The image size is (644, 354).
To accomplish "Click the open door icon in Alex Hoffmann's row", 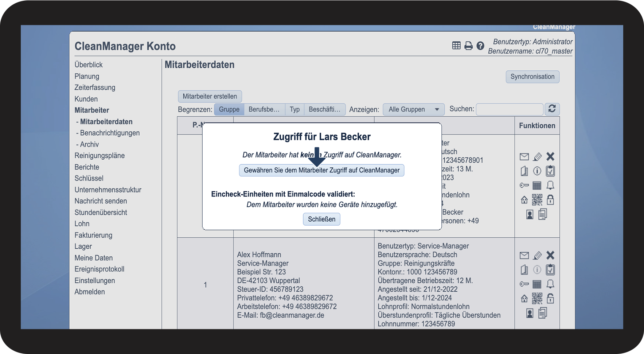I will point(524,270).
